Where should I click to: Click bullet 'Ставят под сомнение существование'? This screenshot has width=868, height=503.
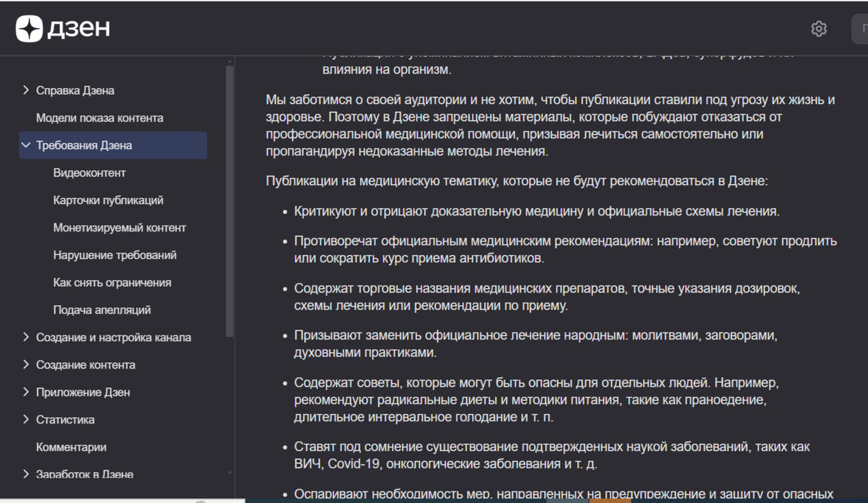(551, 456)
